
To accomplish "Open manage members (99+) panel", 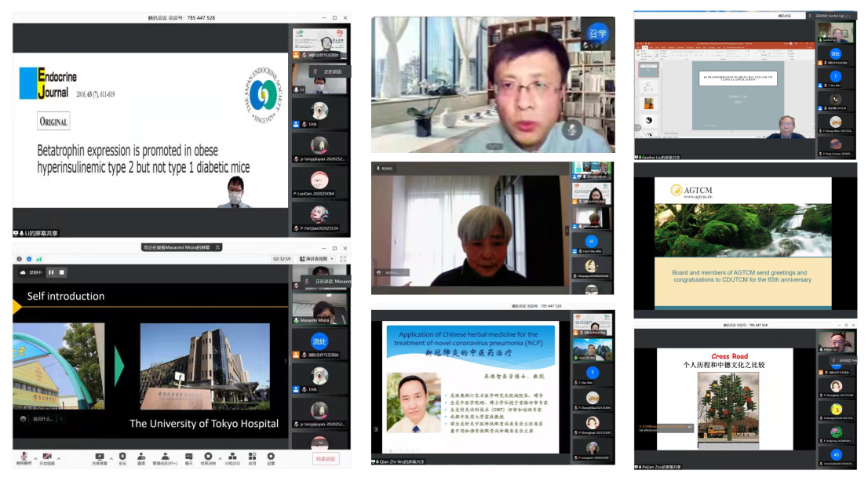I will [165, 457].
